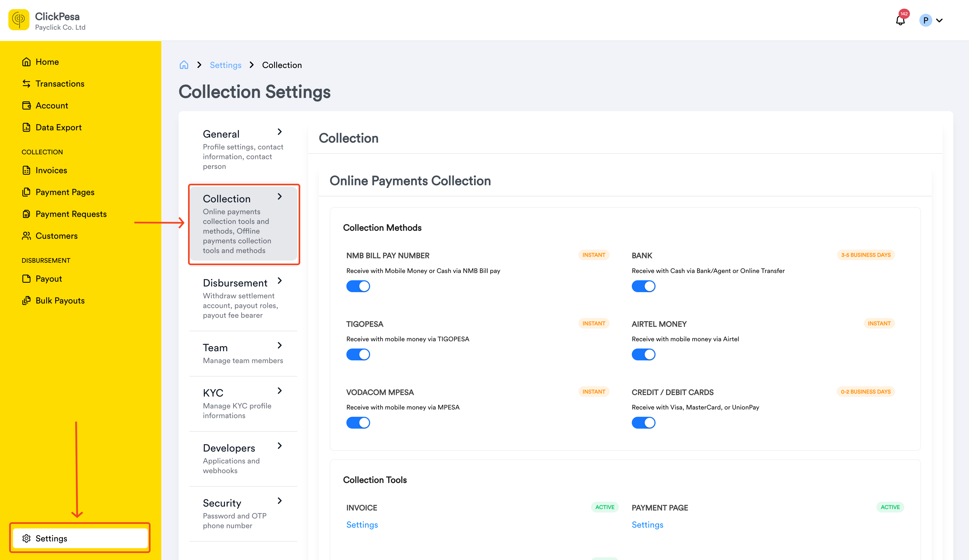Click the Data Export file icon
The height and width of the screenshot is (560, 969).
pyautogui.click(x=26, y=128)
